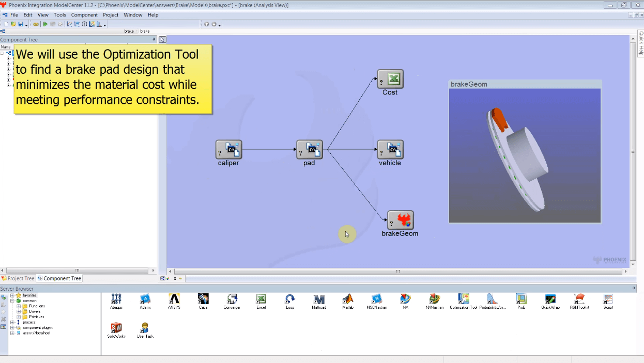Click the canvas horizontal scrollbar
The image size is (644, 363).
tap(398, 271)
